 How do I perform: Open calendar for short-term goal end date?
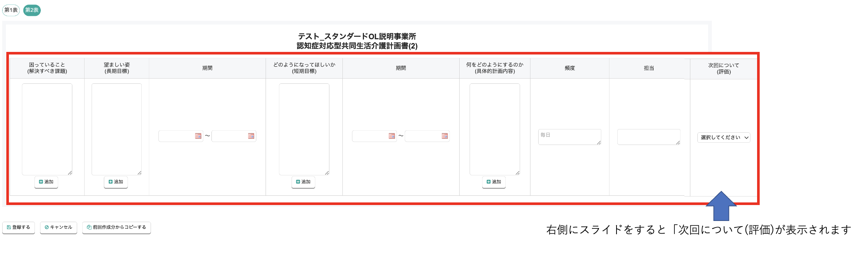coord(445,136)
